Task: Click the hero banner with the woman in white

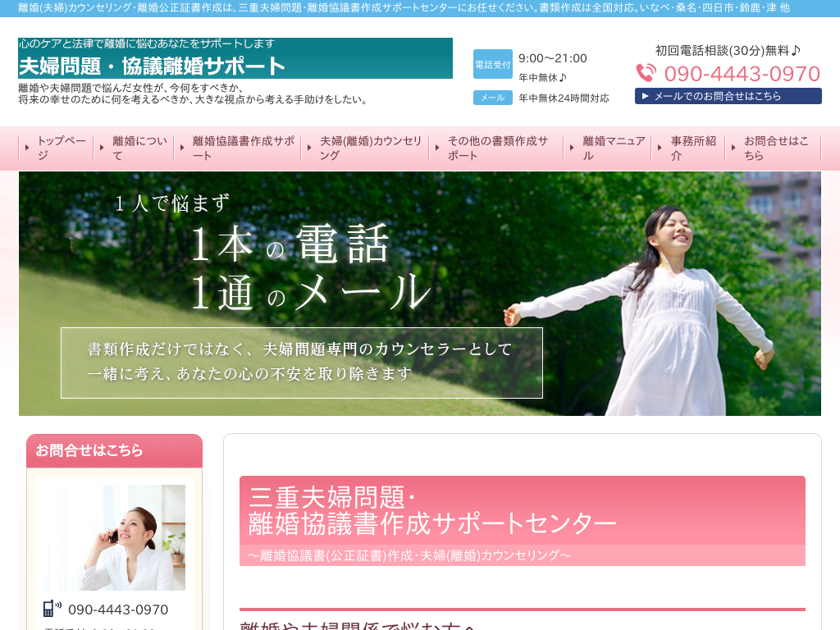Action: pyautogui.click(x=420, y=294)
